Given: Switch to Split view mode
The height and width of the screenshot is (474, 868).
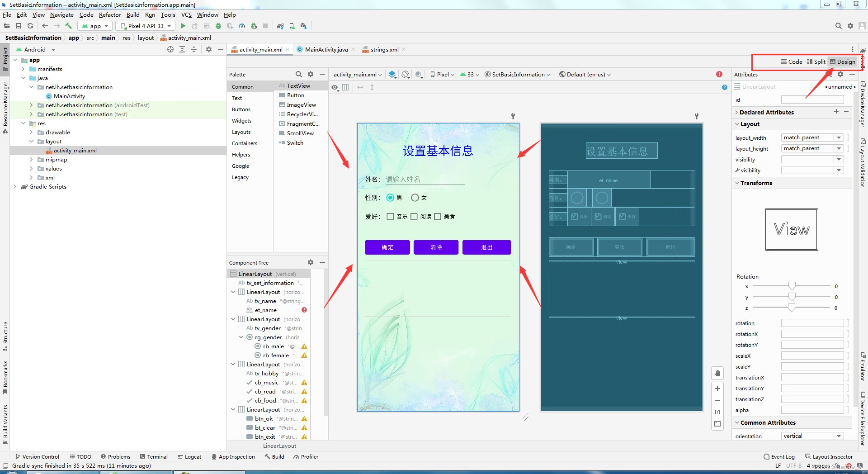Looking at the screenshot, I should pos(816,62).
